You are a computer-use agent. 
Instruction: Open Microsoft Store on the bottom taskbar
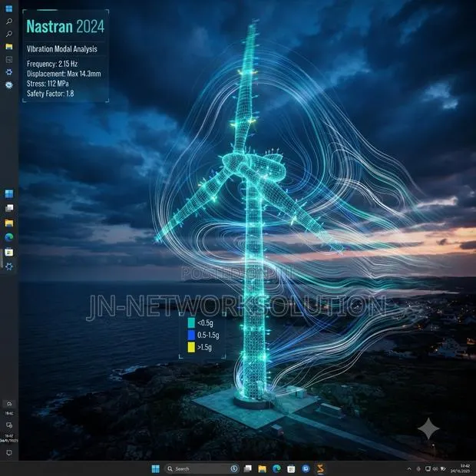[x=291, y=469]
